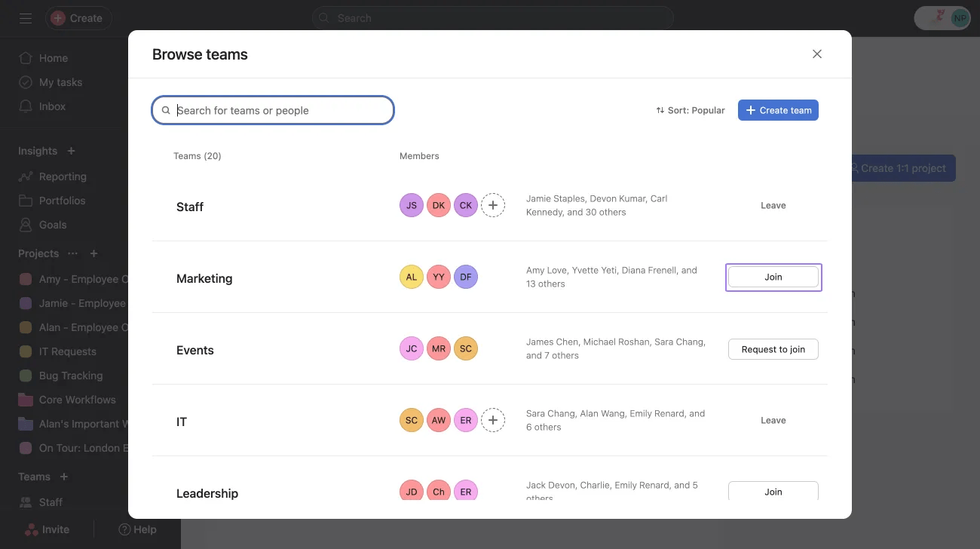The image size is (980, 549).
Task: Join the Marketing team
Action: (773, 277)
